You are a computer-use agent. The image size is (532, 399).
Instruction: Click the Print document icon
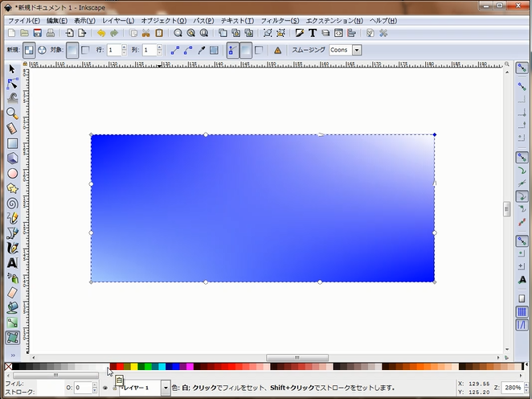coord(50,33)
